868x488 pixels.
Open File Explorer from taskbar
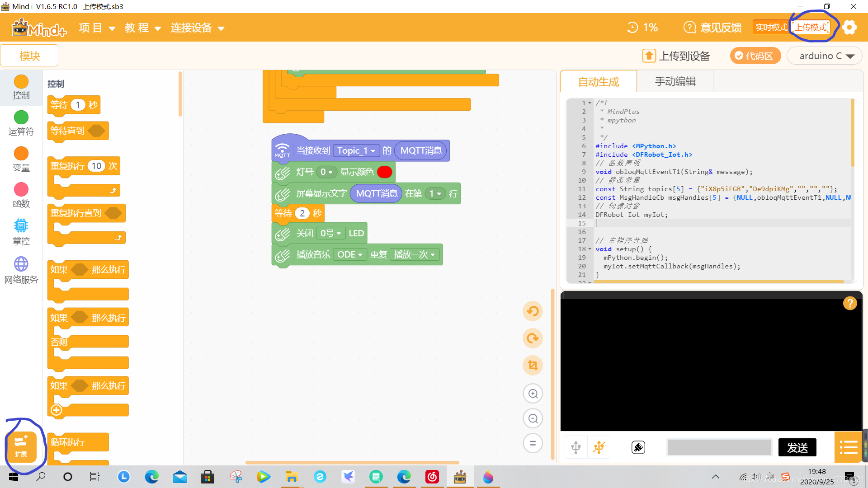click(292, 477)
